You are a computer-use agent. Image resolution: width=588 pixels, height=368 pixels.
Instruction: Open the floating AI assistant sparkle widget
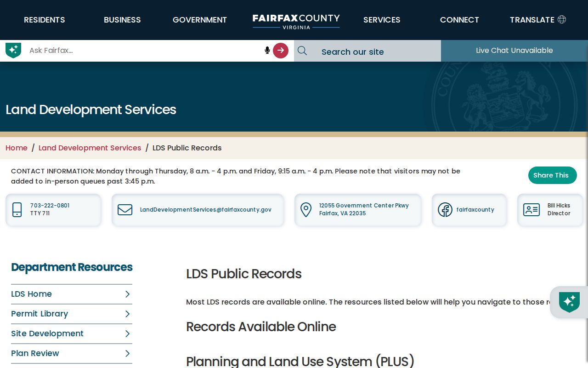pyautogui.click(x=569, y=302)
